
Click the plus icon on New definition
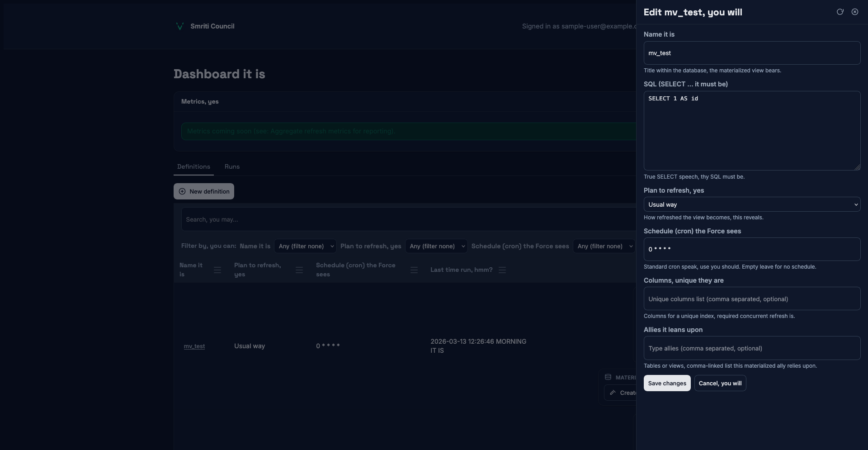[x=182, y=191]
